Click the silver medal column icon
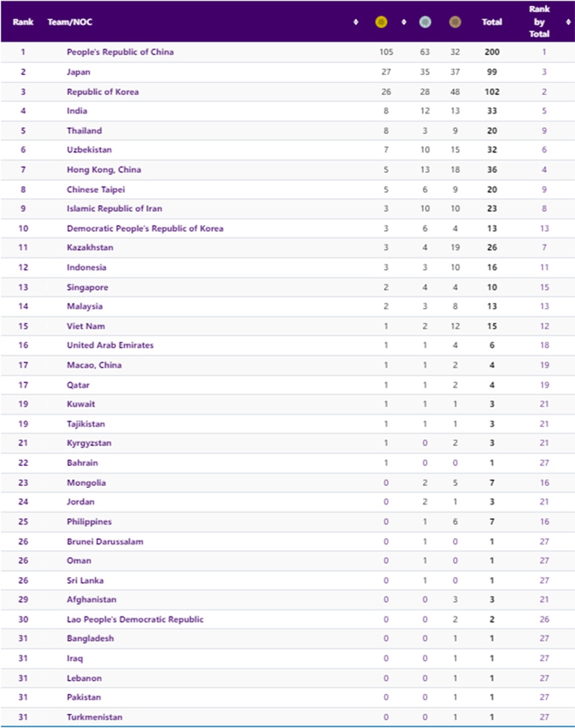575x728 pixels. 425,22
